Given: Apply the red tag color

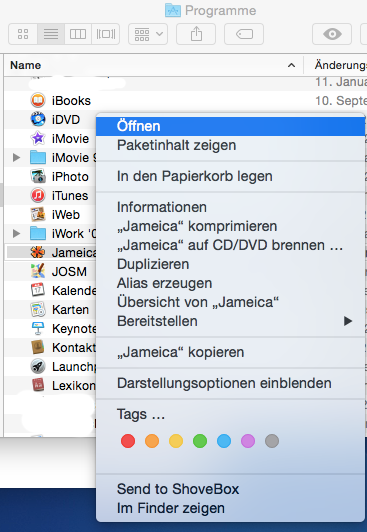Looking at the screenshot, I should coord(128,441).
